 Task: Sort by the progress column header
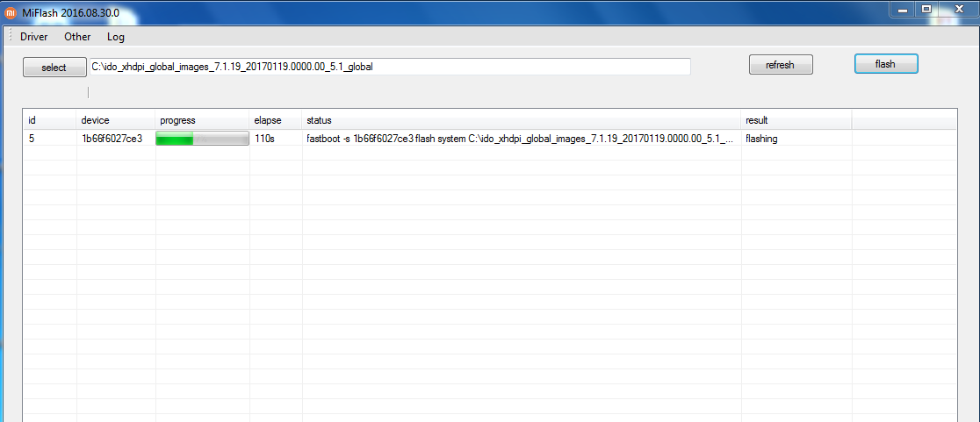[202, 120]
